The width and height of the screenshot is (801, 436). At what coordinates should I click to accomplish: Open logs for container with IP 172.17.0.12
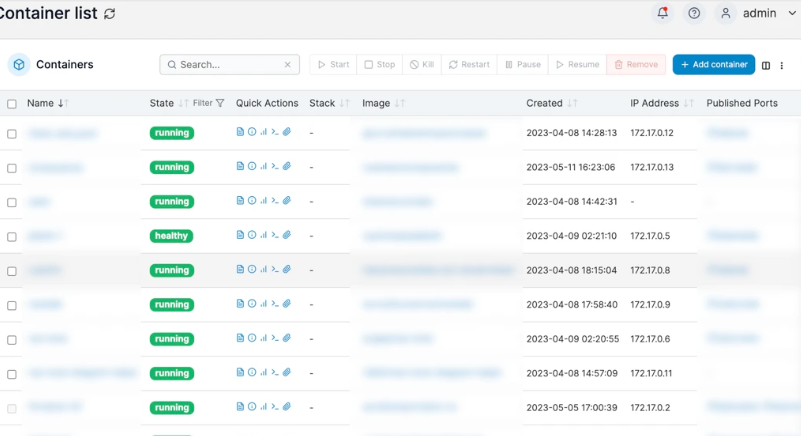point(240,132)
